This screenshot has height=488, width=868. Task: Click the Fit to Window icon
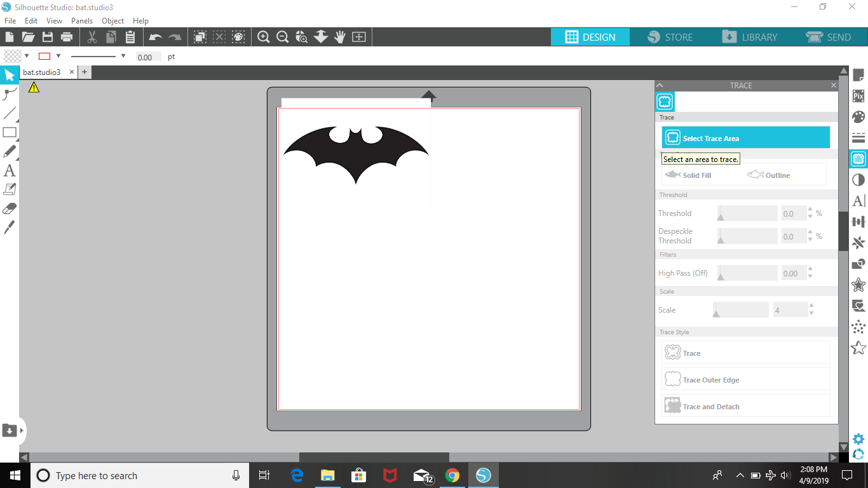coord(359,37)
